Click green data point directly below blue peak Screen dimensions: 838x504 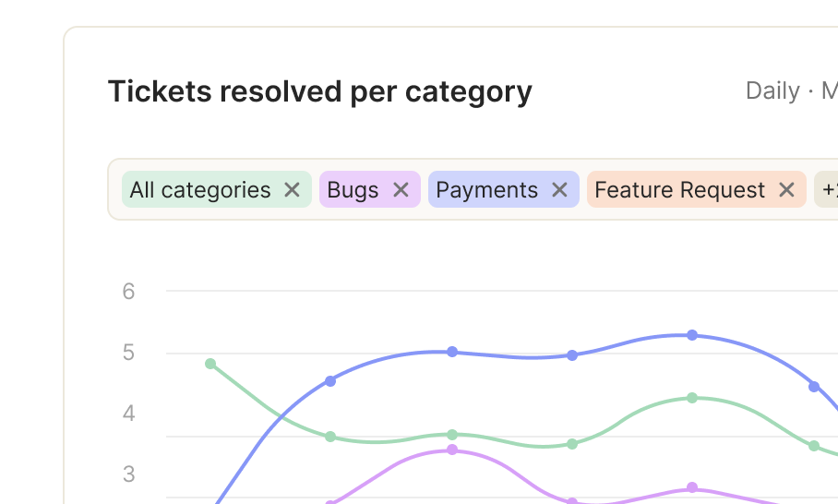pyautogui.click(x=692, y=398)
